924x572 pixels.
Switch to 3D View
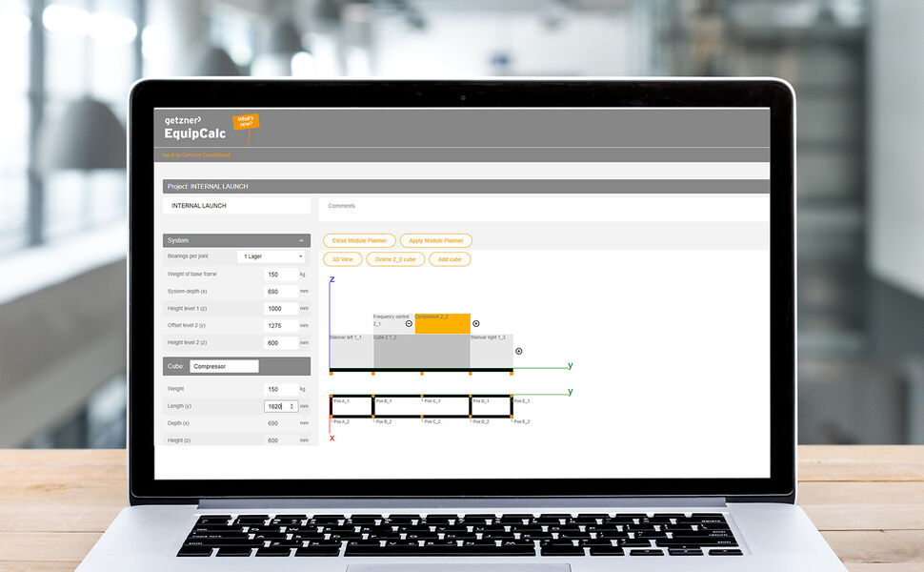click(343, 258)
